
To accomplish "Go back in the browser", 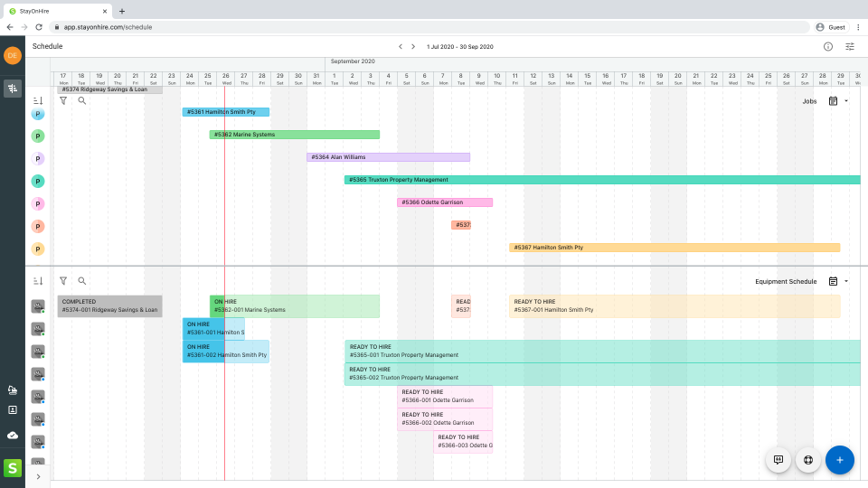I will [x=10, y=27].
